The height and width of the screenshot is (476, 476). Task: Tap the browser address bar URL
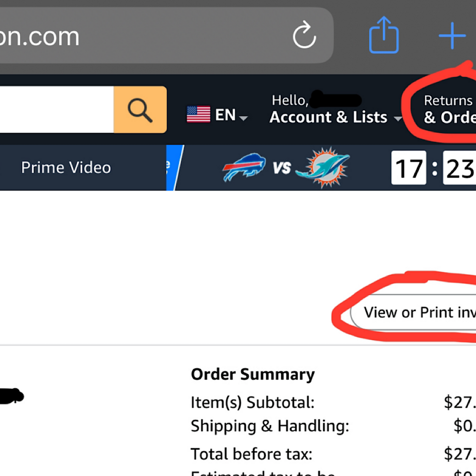click(40, 36)
